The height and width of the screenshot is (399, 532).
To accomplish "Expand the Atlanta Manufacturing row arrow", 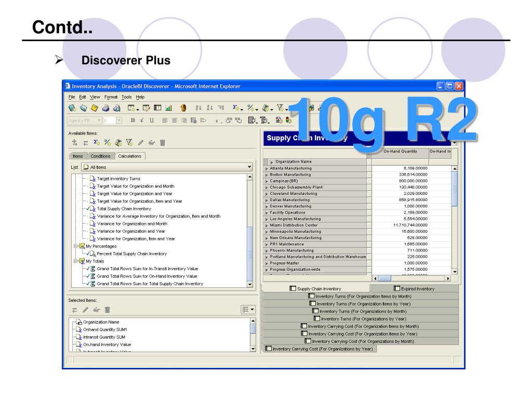I will pyautogui.click(x=267, y=168).
